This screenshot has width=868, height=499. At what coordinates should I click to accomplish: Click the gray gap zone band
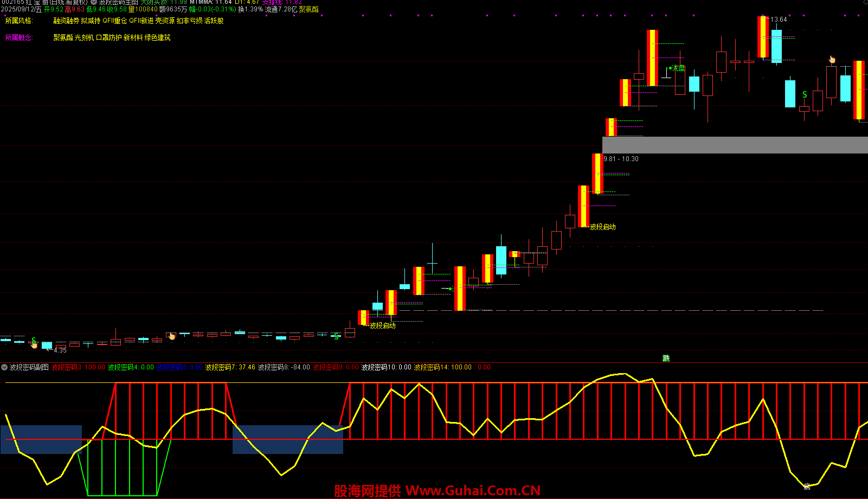pyautogui.click(x=735, y=145)
